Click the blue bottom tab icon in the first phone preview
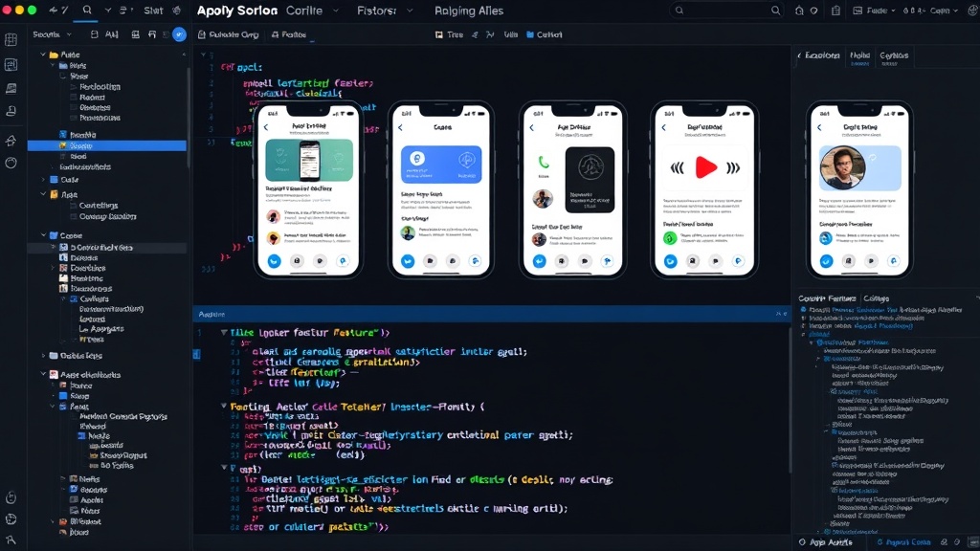The width and height of the screenshot is (980, 551). coord(274,261)
